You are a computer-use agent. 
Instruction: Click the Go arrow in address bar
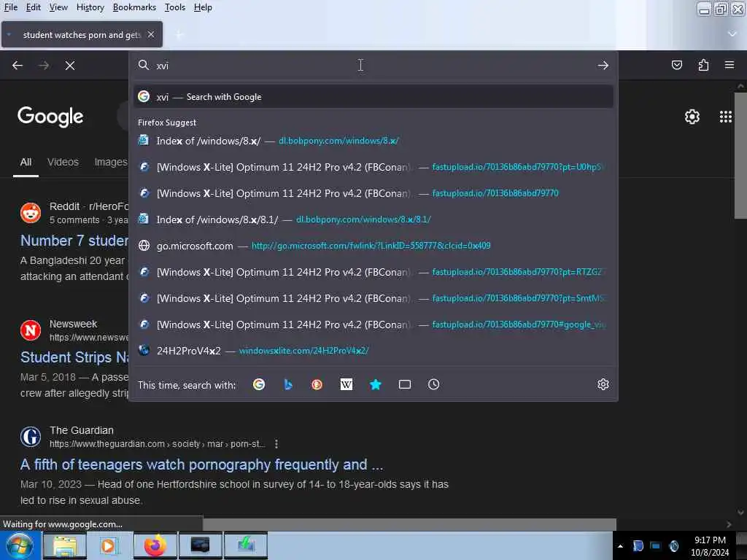point(603,65)
